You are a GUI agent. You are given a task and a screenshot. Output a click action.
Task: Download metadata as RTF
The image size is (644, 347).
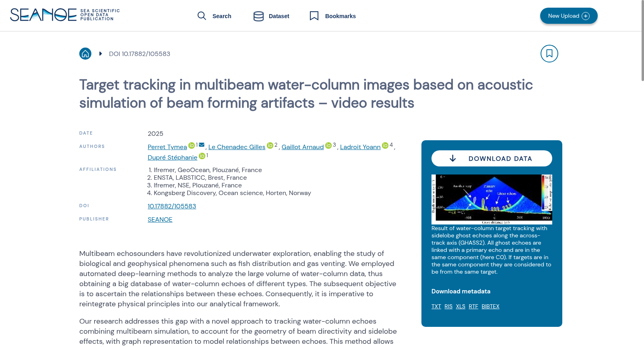point(473,307)
